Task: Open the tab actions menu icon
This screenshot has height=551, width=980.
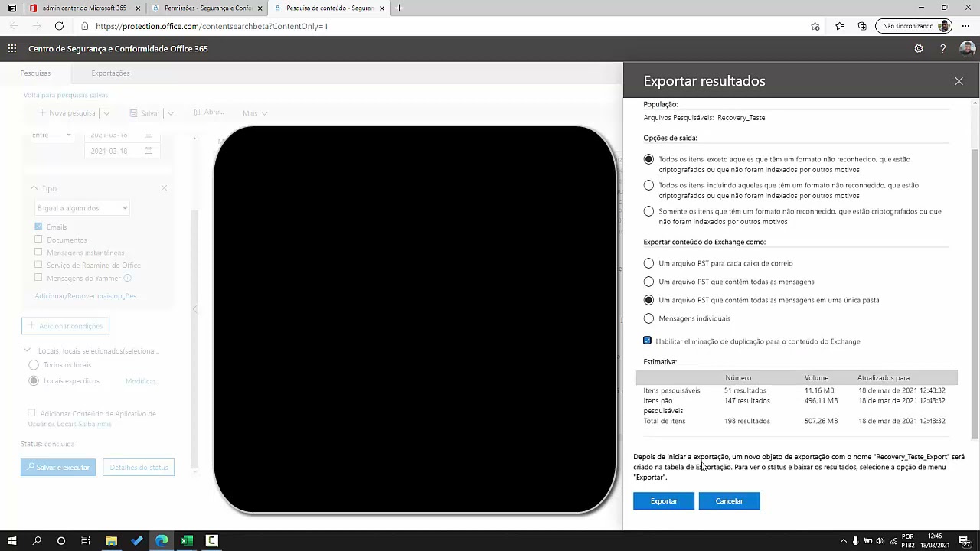Action: [x=11, y=8]
